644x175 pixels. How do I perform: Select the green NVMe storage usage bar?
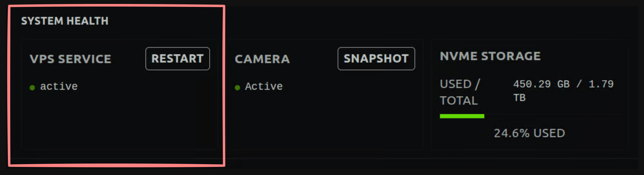pyautogui.click(x=462, y=116)
